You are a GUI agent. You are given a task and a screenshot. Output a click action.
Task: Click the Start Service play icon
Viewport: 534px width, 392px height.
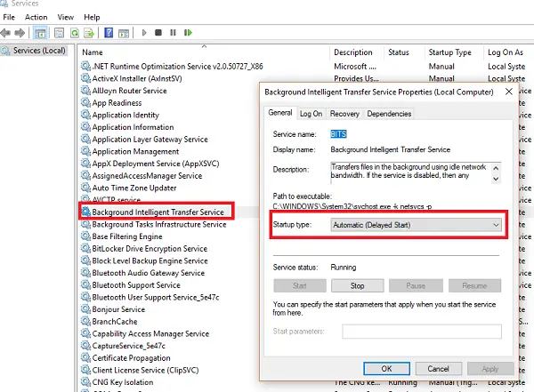point(144,33)
